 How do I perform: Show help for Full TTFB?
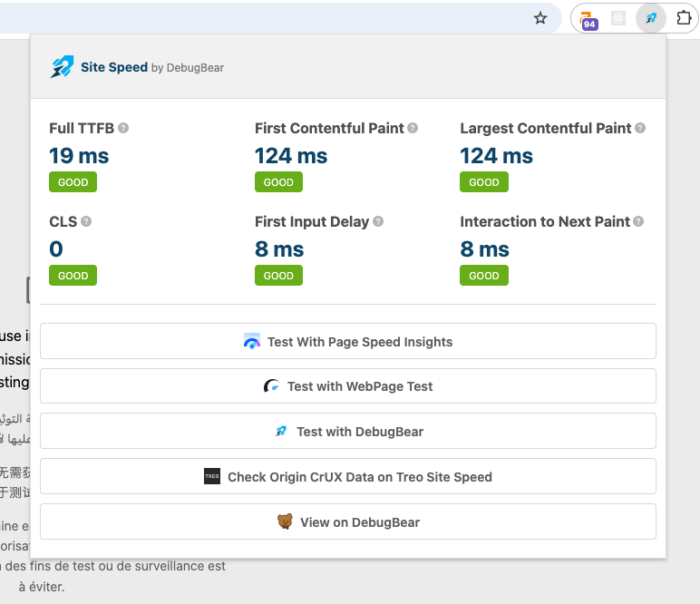click(x=123, y=128)
